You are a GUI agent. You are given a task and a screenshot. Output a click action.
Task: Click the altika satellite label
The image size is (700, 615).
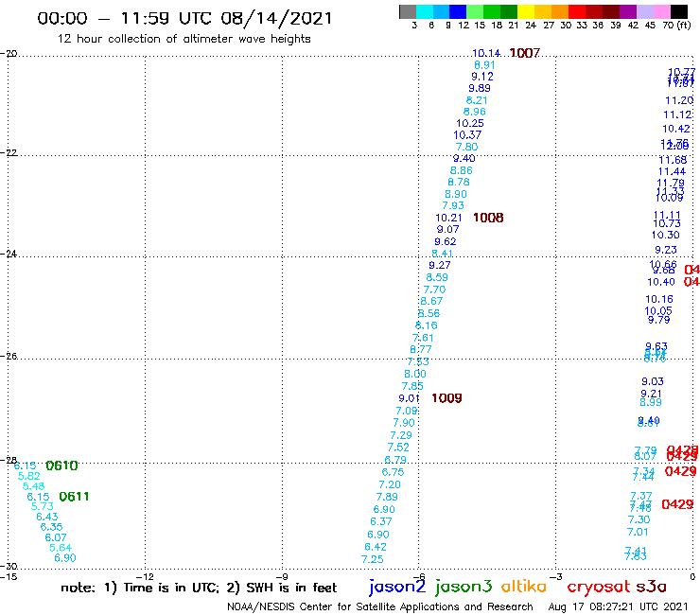click(524, 586)
